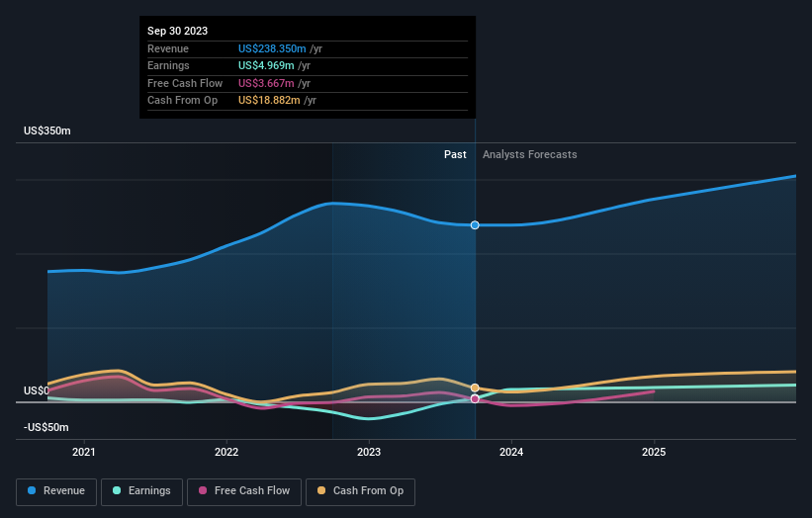Click the US$350m y-axis label

click(47, 130)
